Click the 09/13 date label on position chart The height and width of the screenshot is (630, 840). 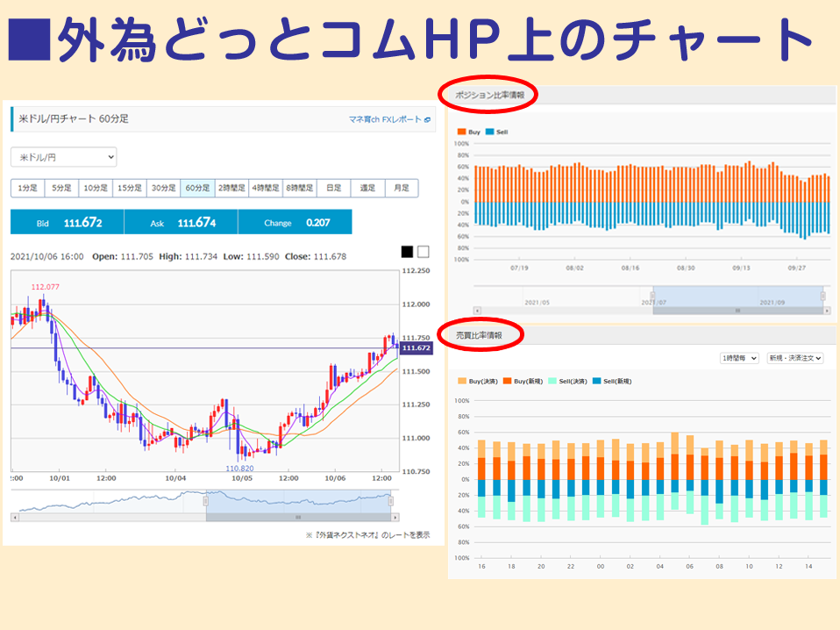pyautogui.click(x=742, y=268)
